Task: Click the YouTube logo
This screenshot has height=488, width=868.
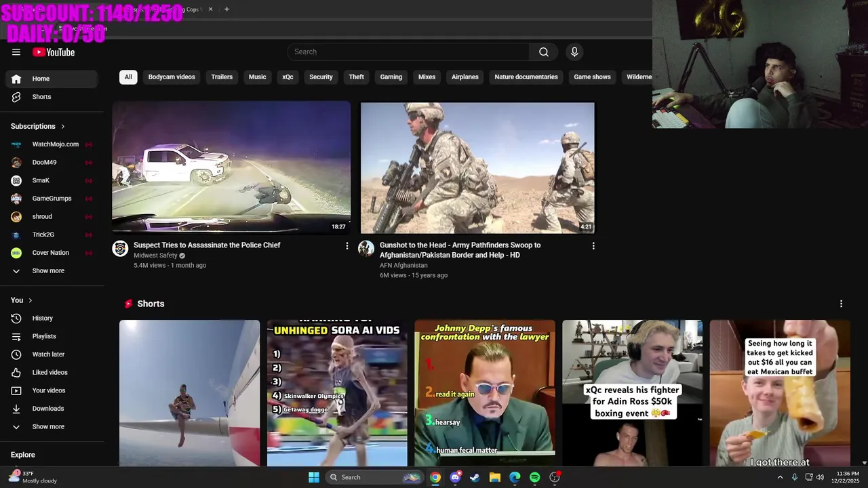Action: tap(54, 52)
